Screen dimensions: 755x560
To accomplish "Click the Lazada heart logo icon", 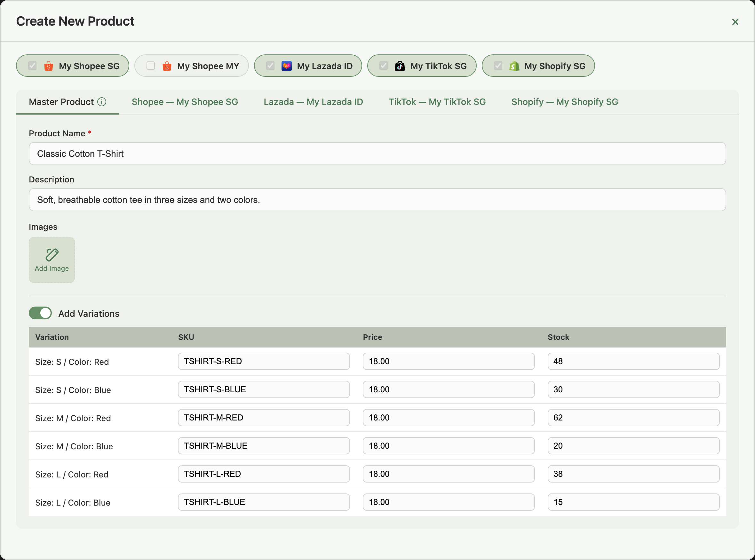I will coord(286,66).
